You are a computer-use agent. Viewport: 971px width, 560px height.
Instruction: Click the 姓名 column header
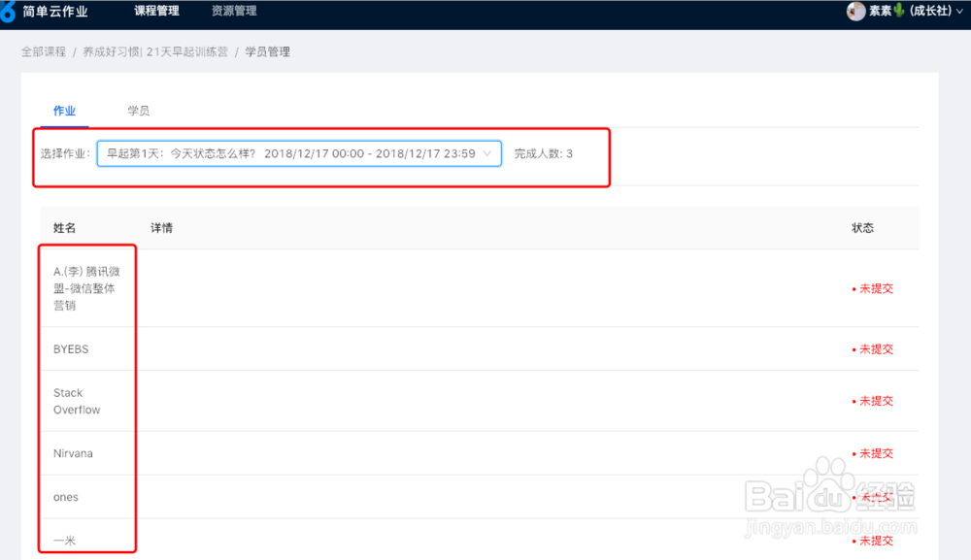coord(64,228)
